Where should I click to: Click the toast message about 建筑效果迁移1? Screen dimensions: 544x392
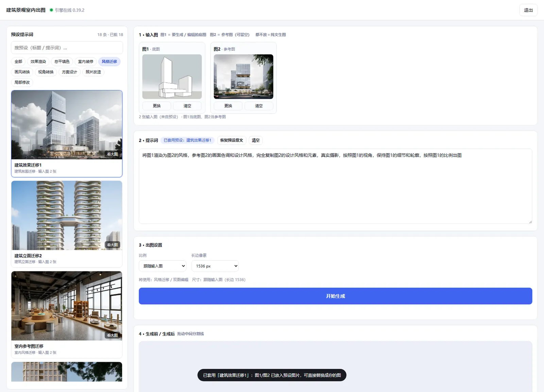(272, 375)
